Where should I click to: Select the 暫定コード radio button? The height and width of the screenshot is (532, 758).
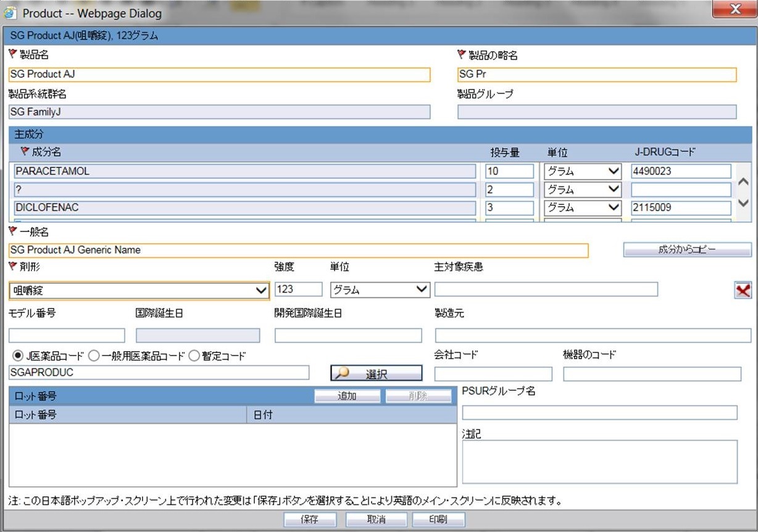194,355
